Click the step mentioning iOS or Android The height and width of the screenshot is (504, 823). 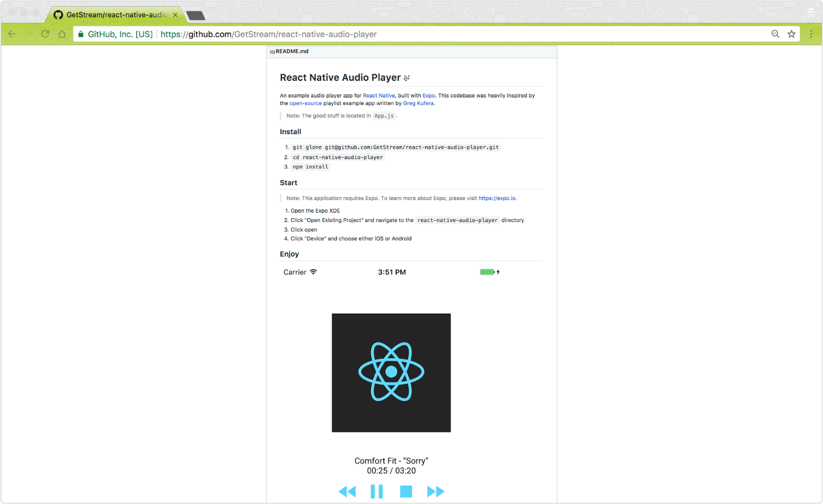point(351,239)
